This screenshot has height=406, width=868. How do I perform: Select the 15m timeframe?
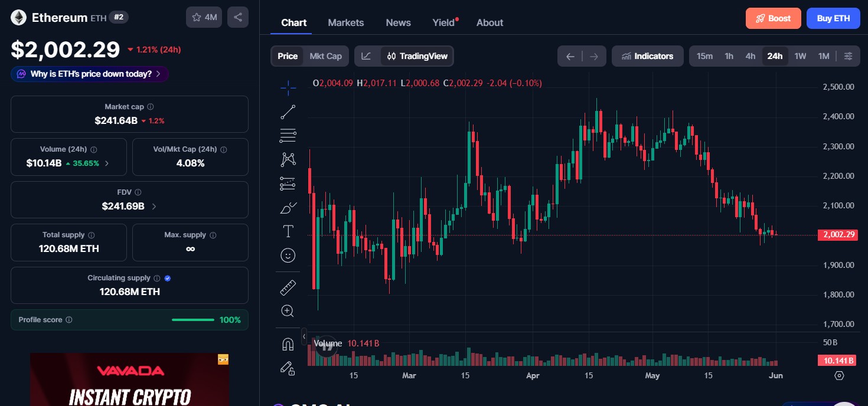704,56
